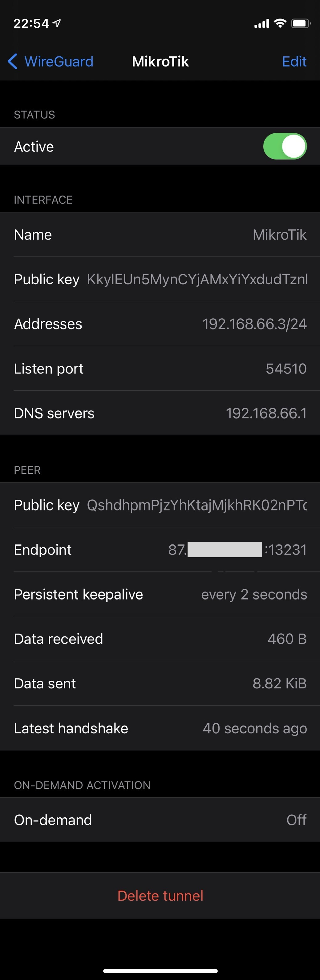Viewport: 320px width, 980px height.
Task: Tap the home indicator bar
Action: (x=160, y=970)
